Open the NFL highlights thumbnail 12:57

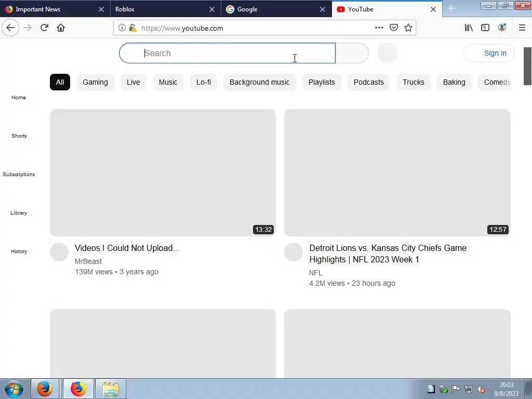(x=397, y=172)
